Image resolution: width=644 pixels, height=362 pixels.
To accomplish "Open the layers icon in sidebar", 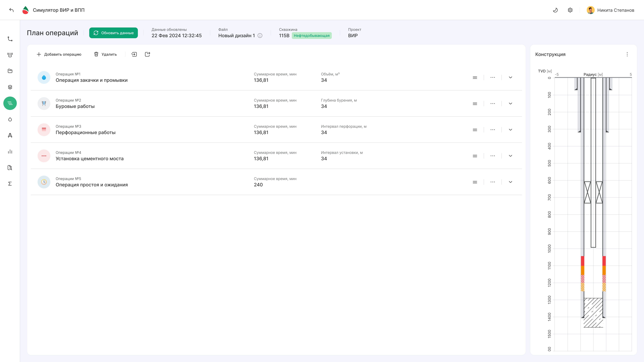I will tap(10, 87).
